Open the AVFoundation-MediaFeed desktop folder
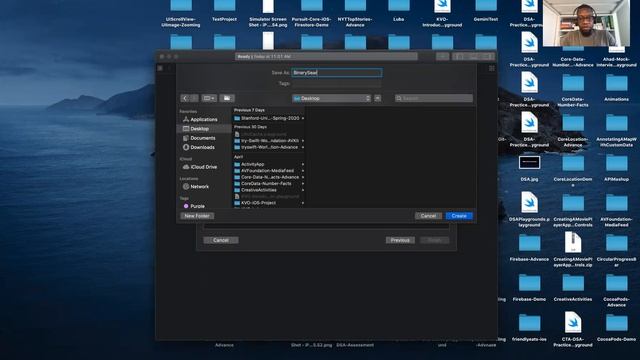The height and width of the screenshot is (360, 640). point(616,203)
